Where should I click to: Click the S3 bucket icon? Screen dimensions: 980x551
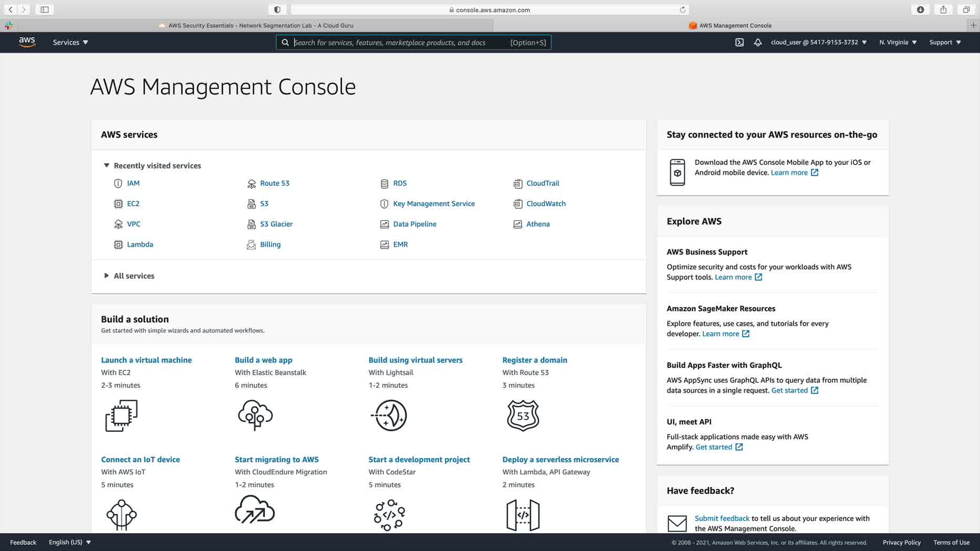pyautogui.click(x=252, y=204)
